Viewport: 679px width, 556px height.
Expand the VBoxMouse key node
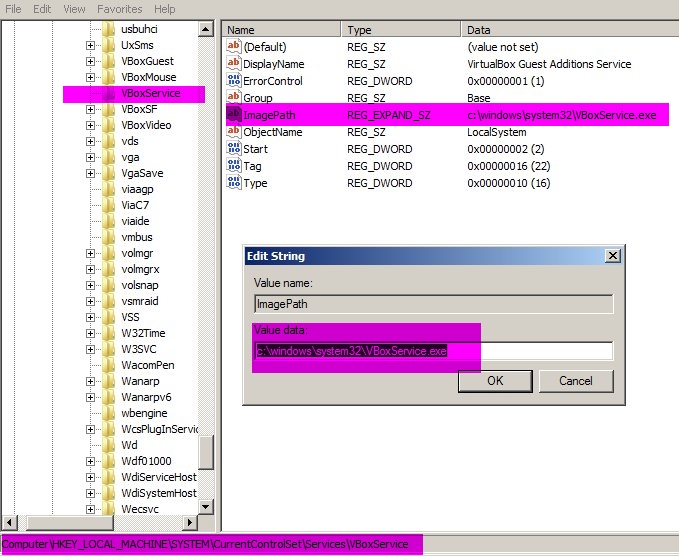[90, 78]
